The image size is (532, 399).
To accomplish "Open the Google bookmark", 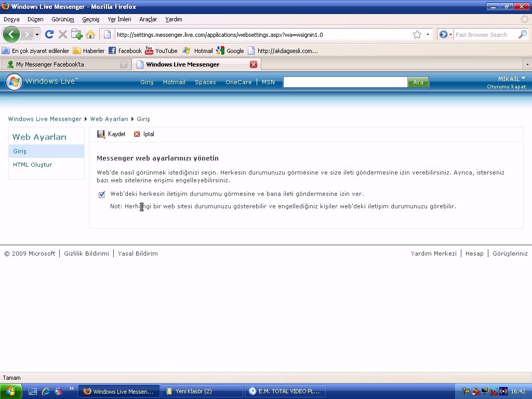I will 230,50.
